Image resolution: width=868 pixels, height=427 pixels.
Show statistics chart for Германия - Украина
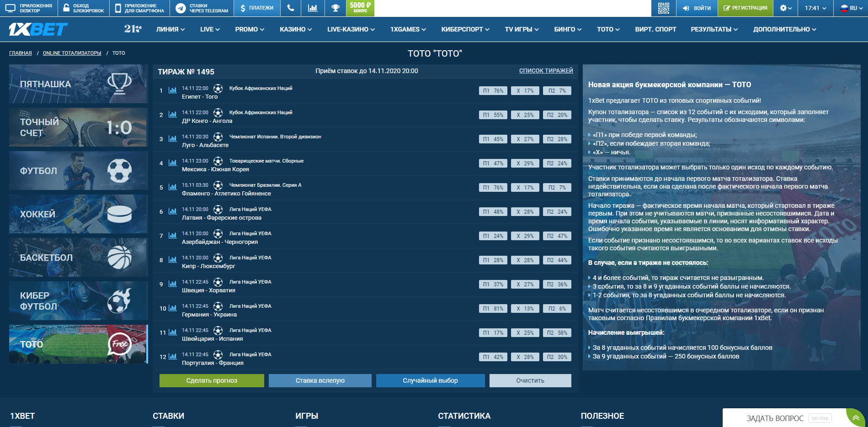172,308
